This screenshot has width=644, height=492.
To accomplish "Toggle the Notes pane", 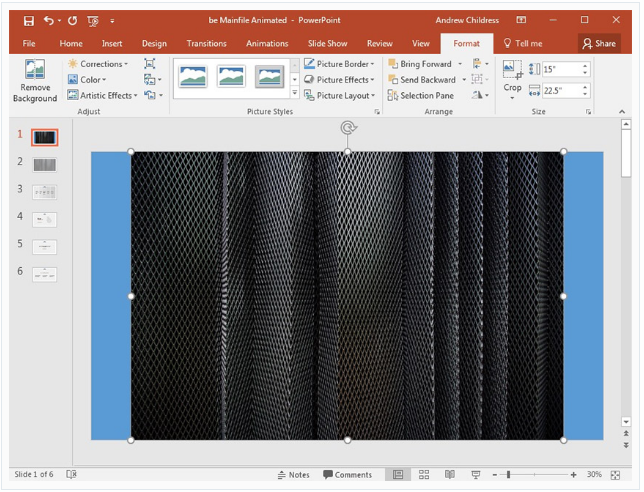I will coord(293,475).
